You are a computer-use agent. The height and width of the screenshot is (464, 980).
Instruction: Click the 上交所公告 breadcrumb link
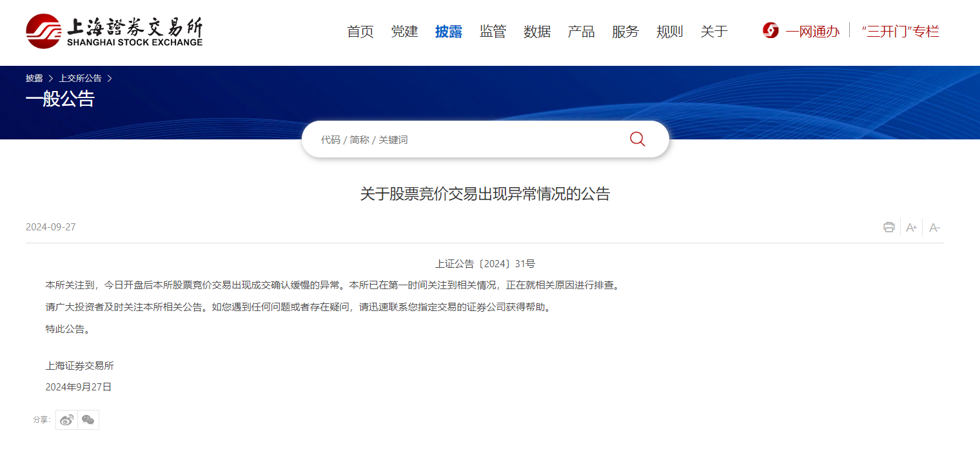click(x=80, y=78)
